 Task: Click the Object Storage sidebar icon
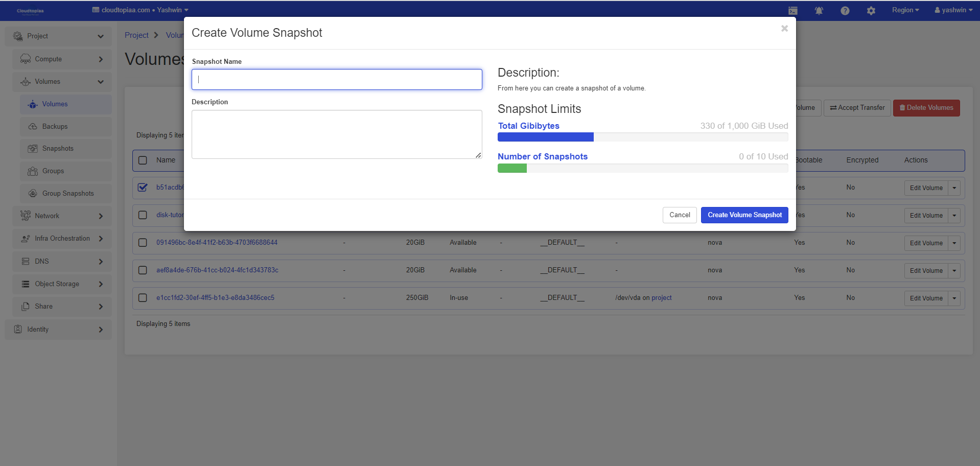26,284
